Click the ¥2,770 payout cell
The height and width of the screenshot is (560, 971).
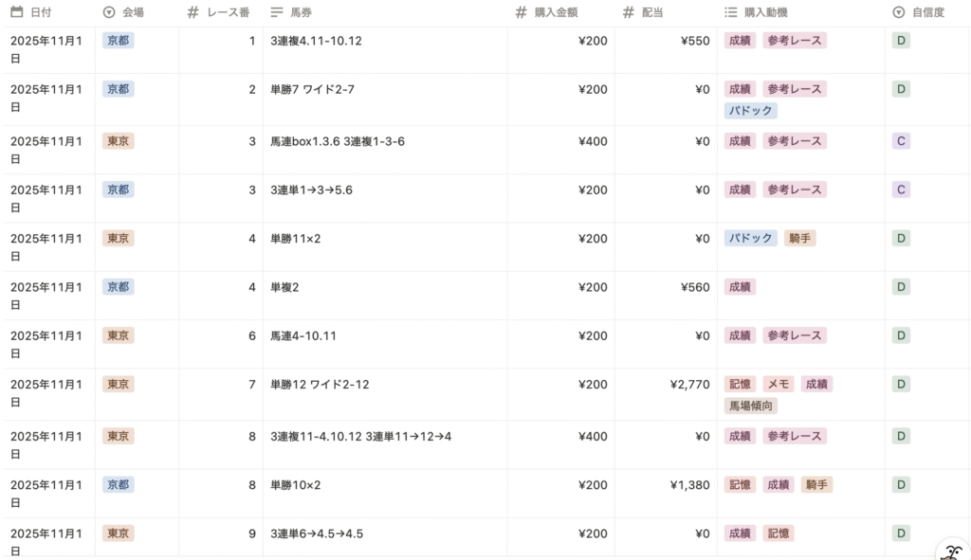(x=688, y=384)
